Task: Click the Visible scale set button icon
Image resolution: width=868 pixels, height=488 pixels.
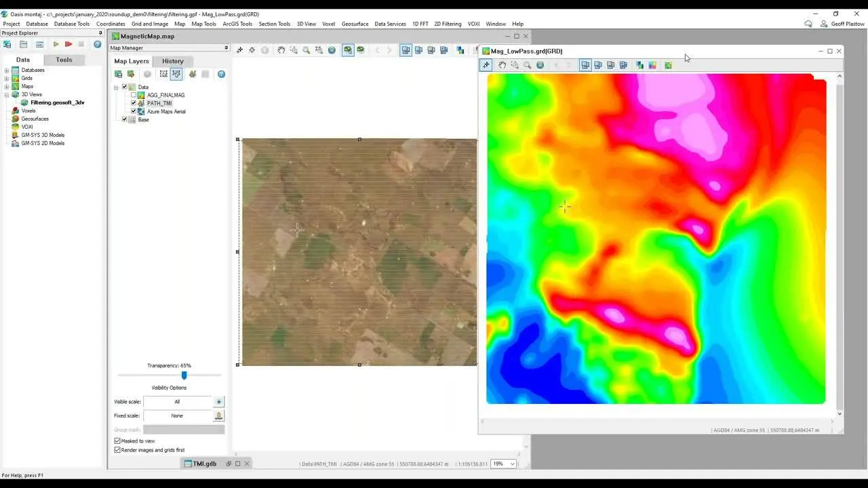Action: tap(218, 401)
